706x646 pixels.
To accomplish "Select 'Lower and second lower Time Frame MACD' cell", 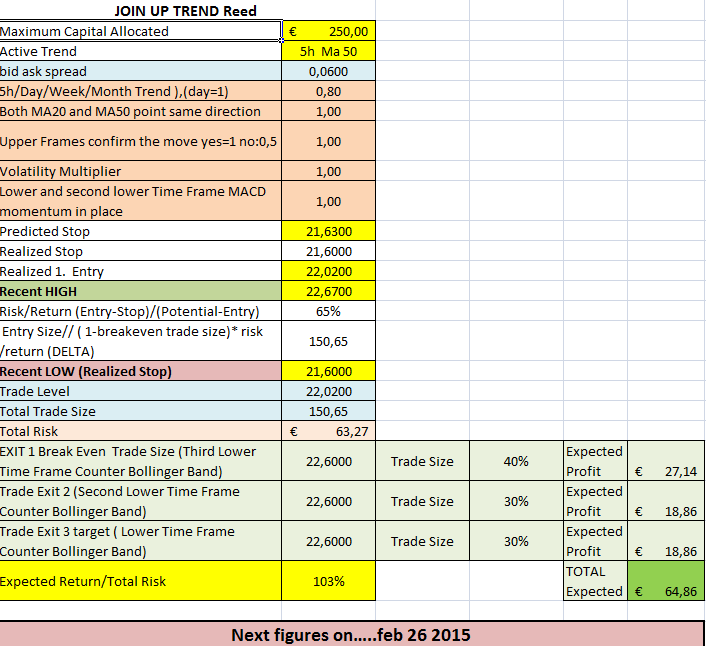I will tap(140, 201).
